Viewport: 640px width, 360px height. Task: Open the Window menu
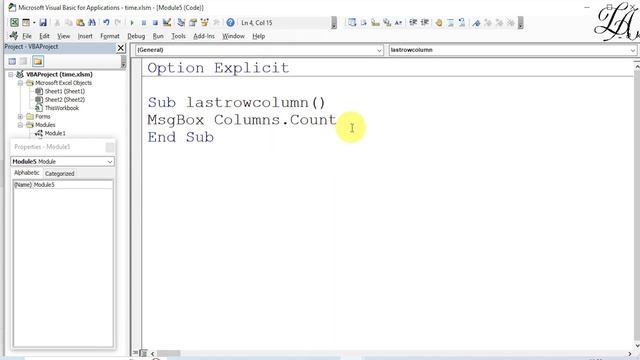point(233,36)
